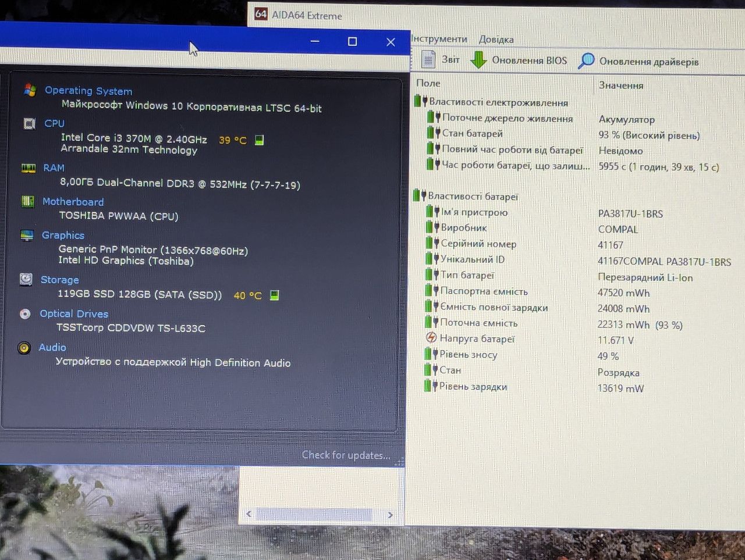The width and height of the screenshot is (745, 560).
Task: Click the Поле column header
Action: (428, 84)
